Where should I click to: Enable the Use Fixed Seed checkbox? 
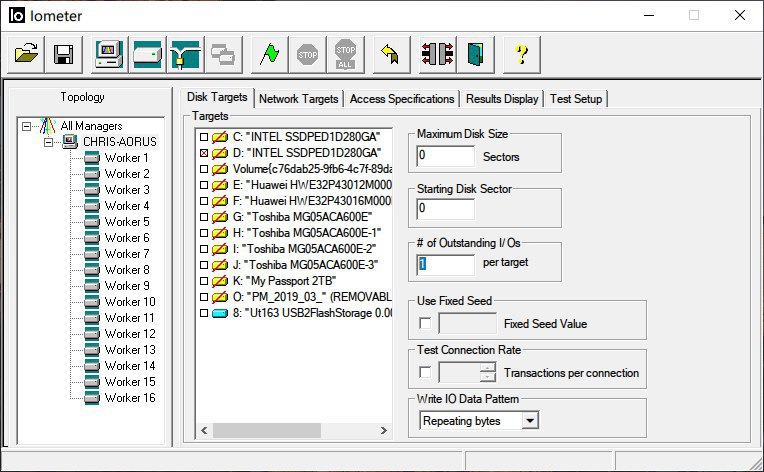point(425,323)
